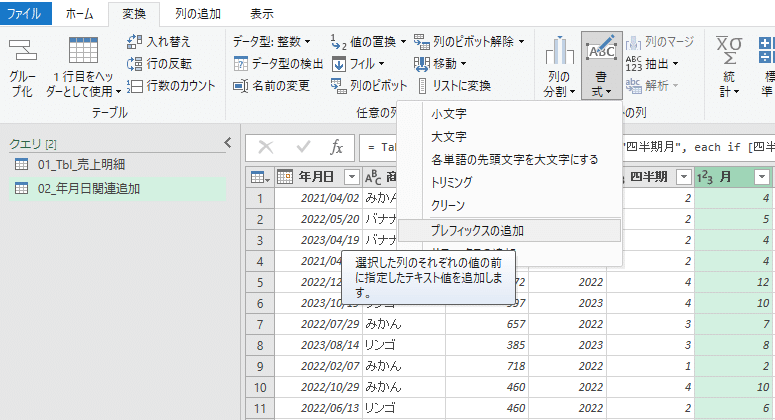Open the 月 column filter dropdown
Viewport: 775px width, 420px height.
(762, 177)
